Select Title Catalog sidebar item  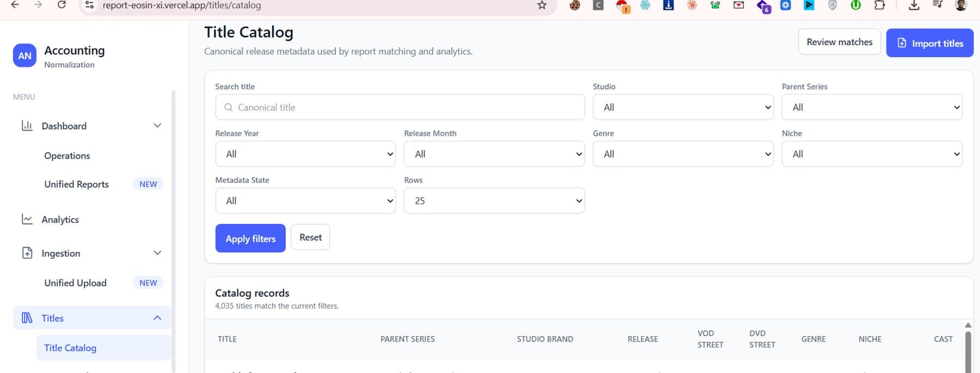point(103,347)
